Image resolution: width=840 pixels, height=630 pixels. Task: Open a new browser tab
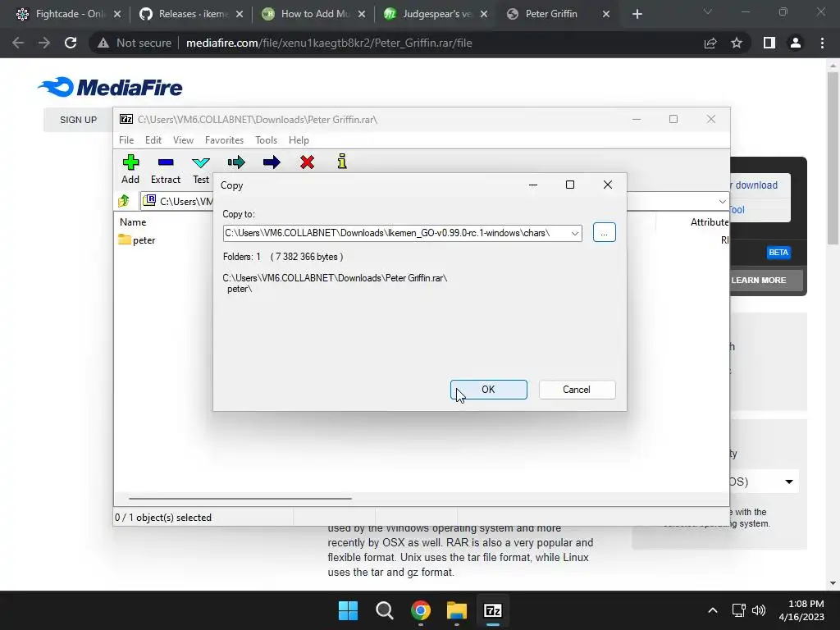pos(637,14)
